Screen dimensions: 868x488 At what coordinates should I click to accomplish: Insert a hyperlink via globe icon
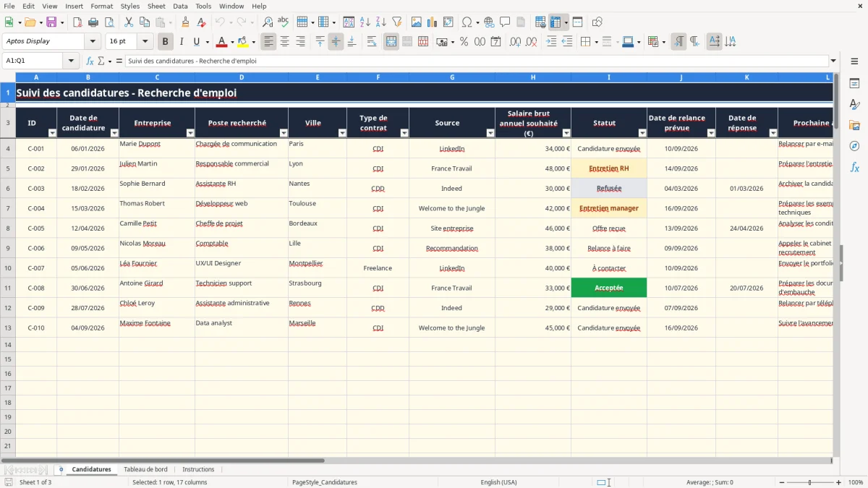pos(489,22)
